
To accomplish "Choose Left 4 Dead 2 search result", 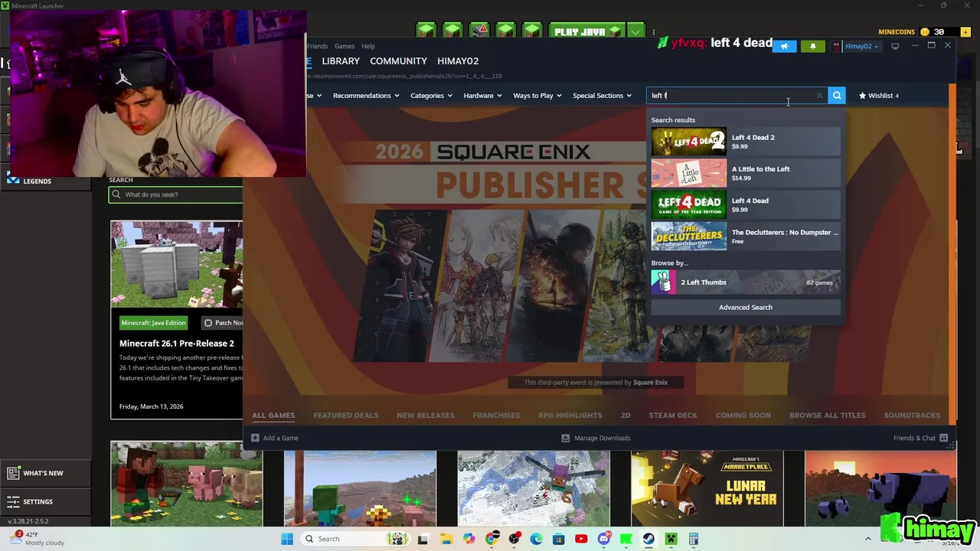I will pyautogui.click(x=746, y=142).
